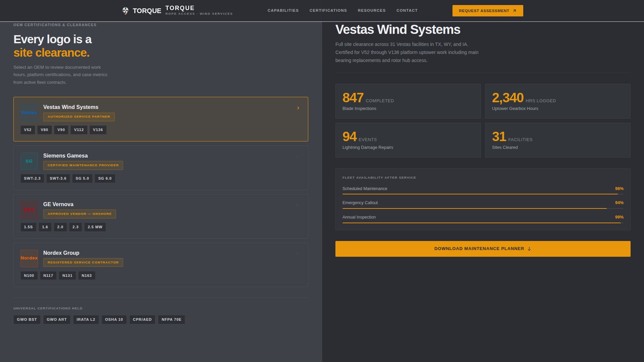The width and height of the screenshot is (644, 362).
Task: Click the 2.5 MW turbine tag
Action: click(x=95, y=227)
